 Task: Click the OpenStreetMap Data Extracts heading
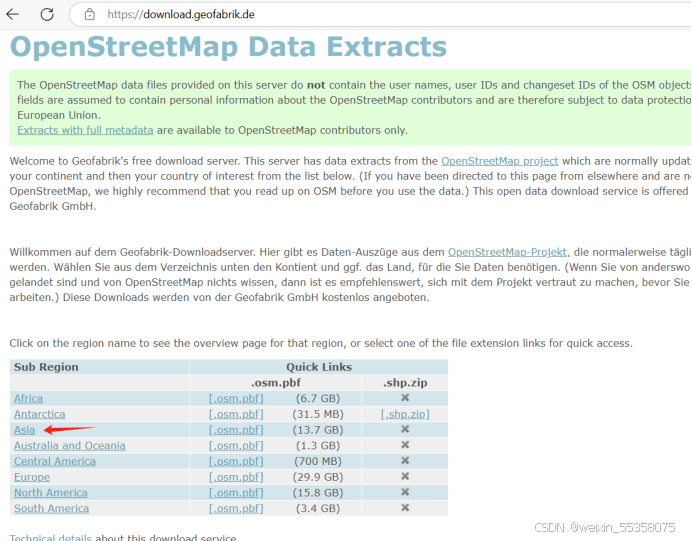(x=228, y=47)
